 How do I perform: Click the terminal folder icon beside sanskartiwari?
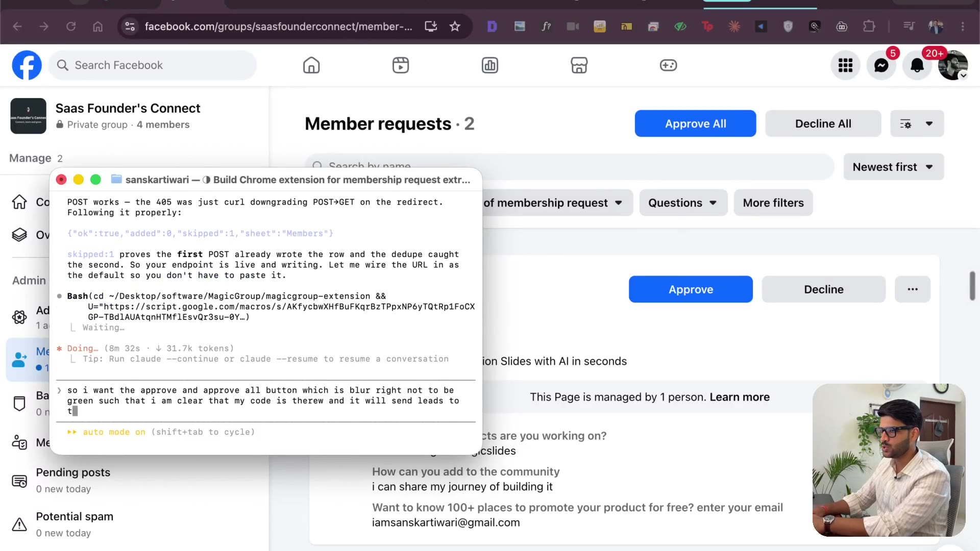click(116, 179)
